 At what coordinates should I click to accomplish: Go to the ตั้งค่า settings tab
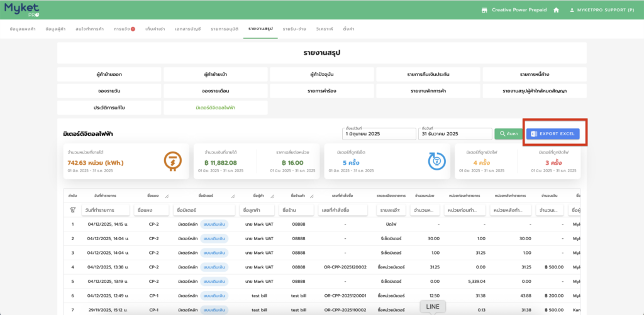(348, 29)
